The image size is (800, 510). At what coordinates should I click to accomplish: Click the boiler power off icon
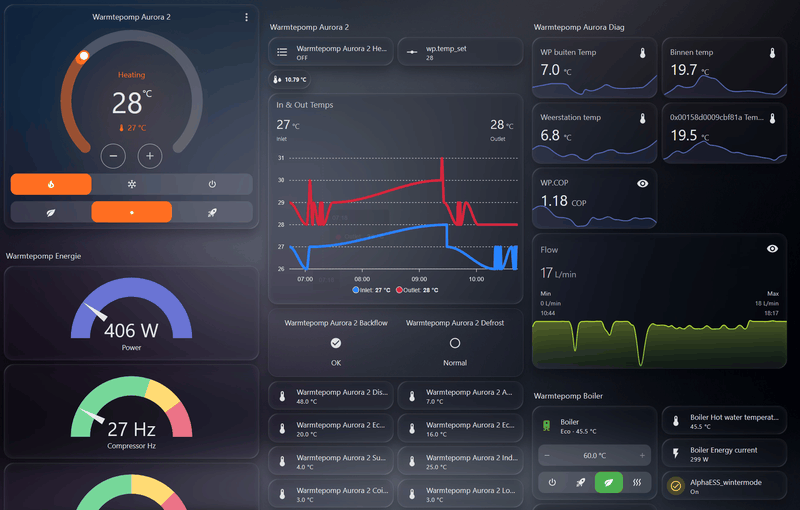553,482
